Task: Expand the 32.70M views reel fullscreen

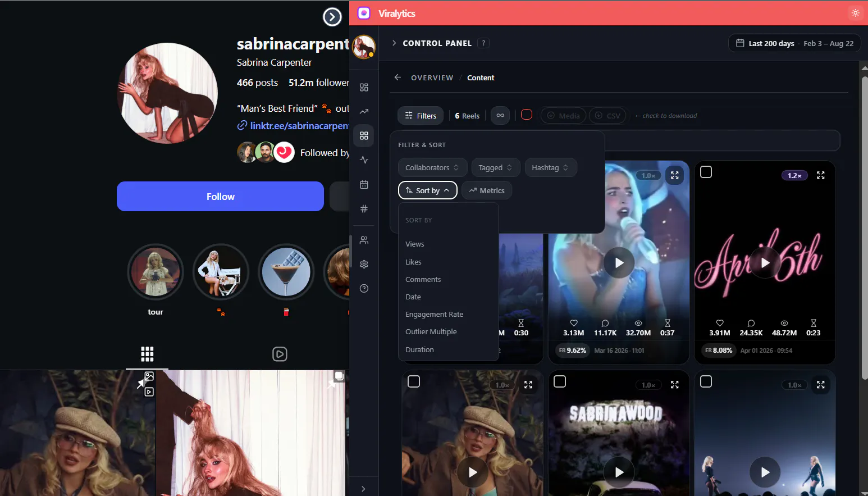Action: tap(675, 175)
